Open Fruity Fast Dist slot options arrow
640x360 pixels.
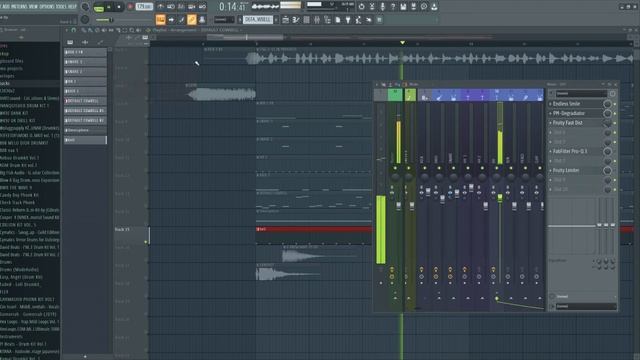[x=550, y=123]
